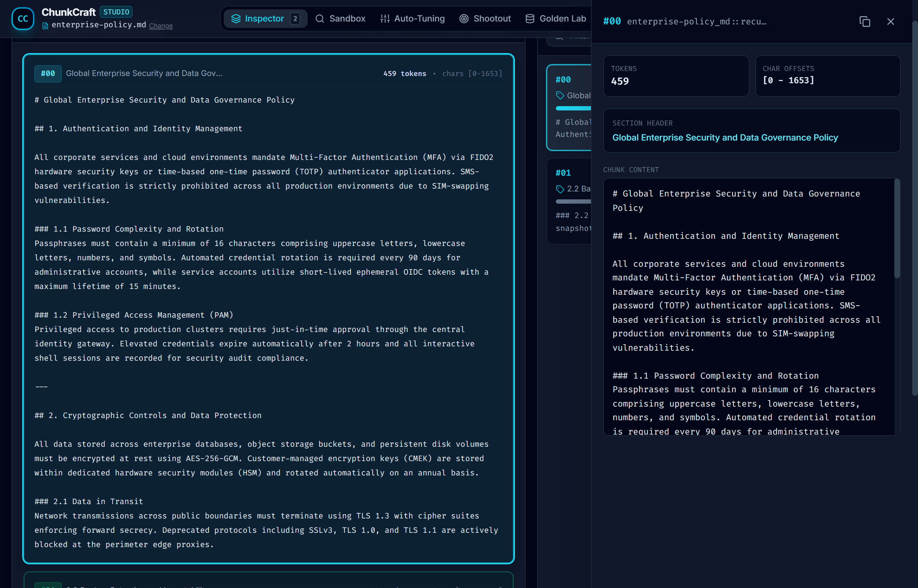Click the Shootout target icon
918x588 pixels.
[x=464, y=19]
